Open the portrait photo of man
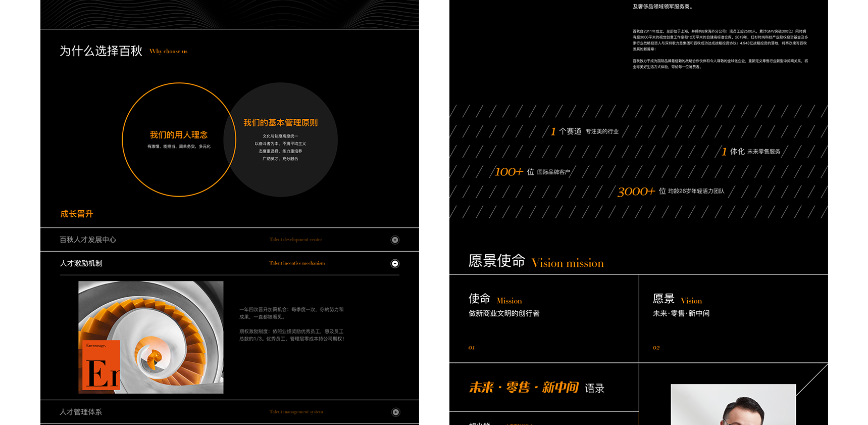The image size is (868, 425). tap(733, 404)
